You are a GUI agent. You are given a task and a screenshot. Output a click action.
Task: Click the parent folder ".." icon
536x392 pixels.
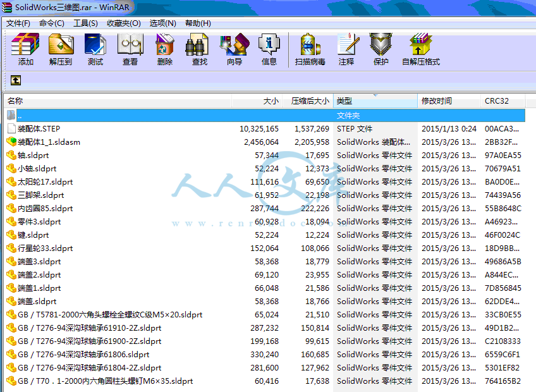(11, 115)
